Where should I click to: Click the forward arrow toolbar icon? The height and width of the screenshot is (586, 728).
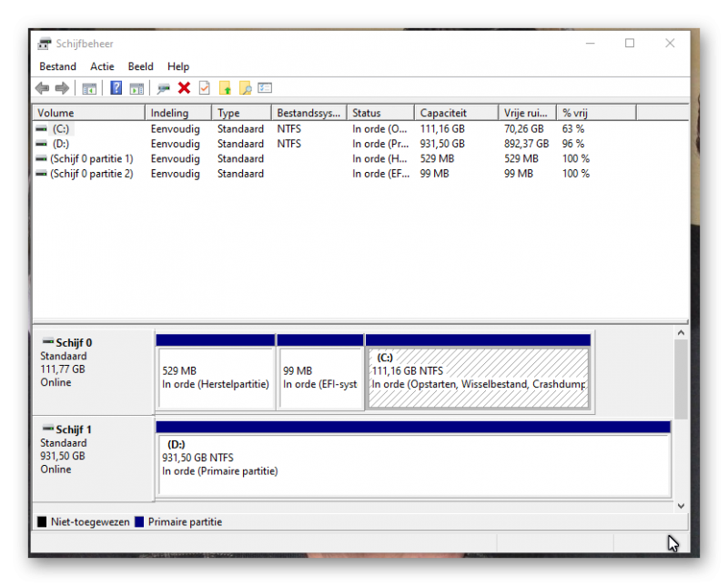pos(62,88)
